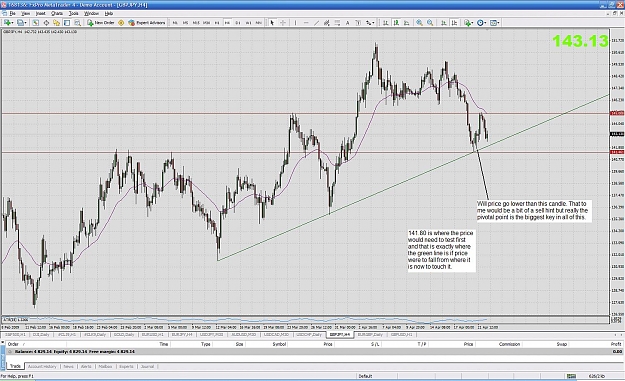The height and width of the screenshot is (381, 625).
Task: Switch to line chart display
Action: pos(407,23)
